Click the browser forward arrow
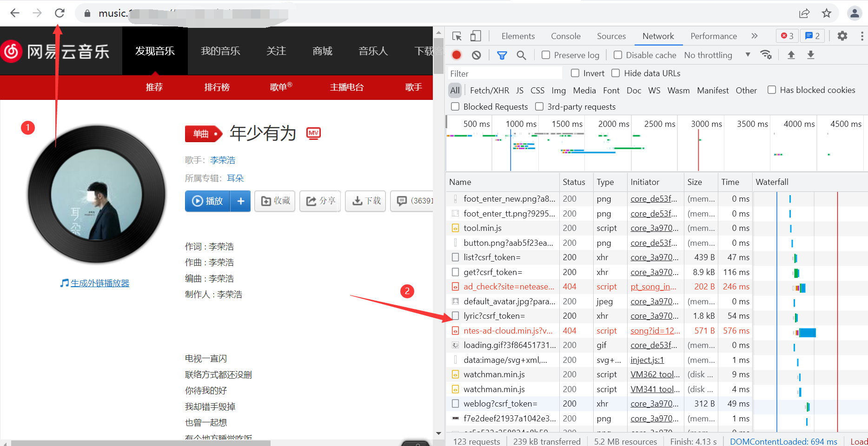 pyautogui.click(x=37, y=13)
